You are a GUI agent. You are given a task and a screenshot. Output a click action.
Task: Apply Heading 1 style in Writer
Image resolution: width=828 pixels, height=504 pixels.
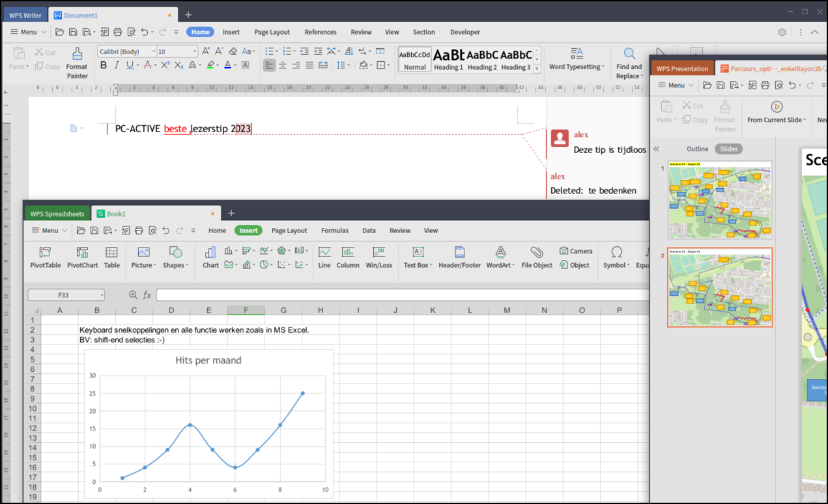coord(449,59)
